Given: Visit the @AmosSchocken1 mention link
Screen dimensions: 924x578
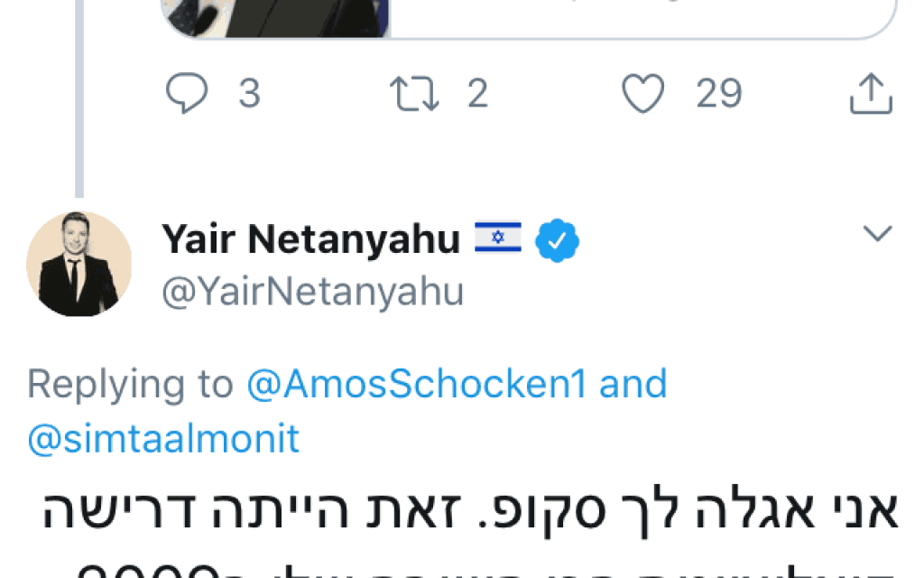Looking at the screenshot, I should click(416, 384).
